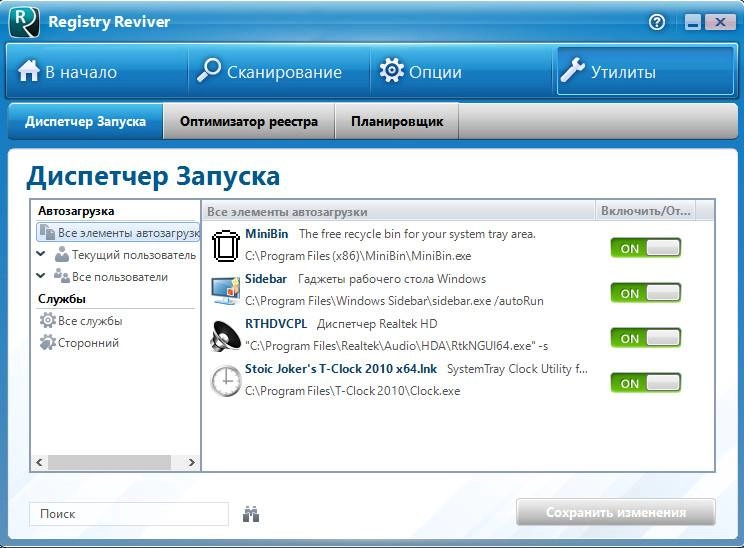Click gears icon next to Сторонний
The image size is (744, 548).
click(x=47, y=342)
